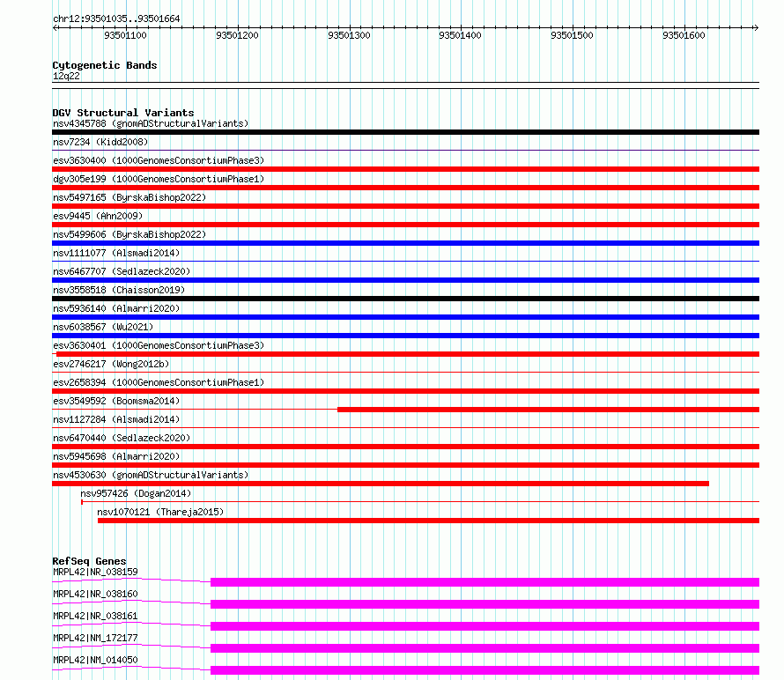784x680 pixels.
Task: Click nsv6470440 (Sedlazeck2020) label
Action: click(x=122, y=438)
